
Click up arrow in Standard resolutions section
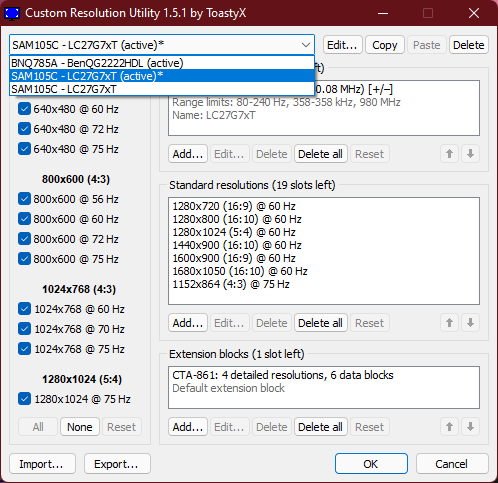click(449, 322)
